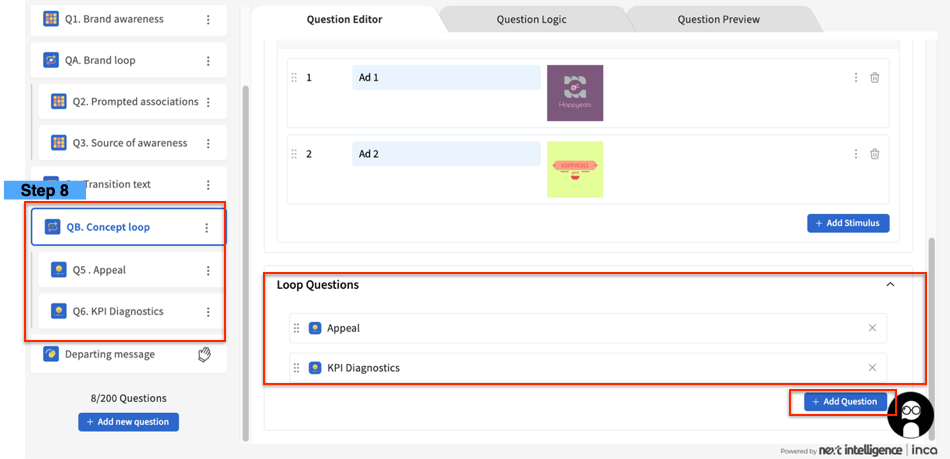Select Q3. Source of awareness question
Screen dimensions: 950x459
pos(129,143)
